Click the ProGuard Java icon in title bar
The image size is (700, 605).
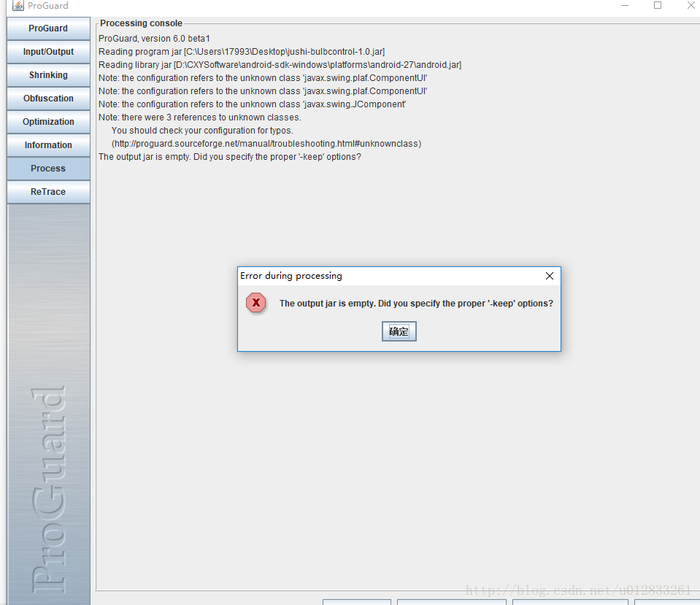[x=18, y=5]
